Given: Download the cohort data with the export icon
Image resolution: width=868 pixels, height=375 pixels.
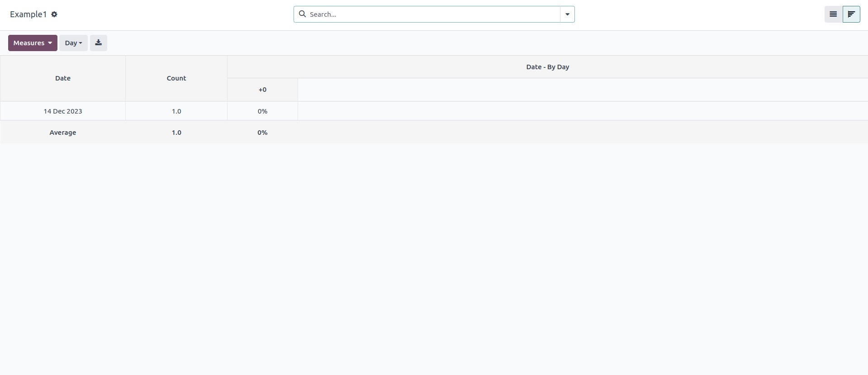Looking at the screenshot, I should coord(98,43).
